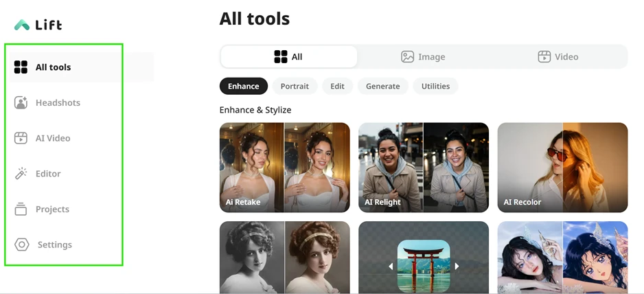Switch to the All tab
Screen dimensions: 644x294
289,57
